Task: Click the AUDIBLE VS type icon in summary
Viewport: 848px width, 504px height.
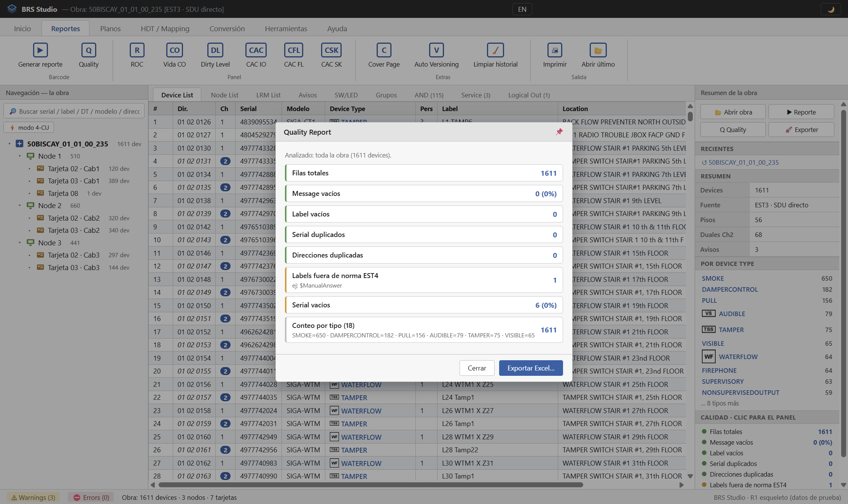Action: 708,313
